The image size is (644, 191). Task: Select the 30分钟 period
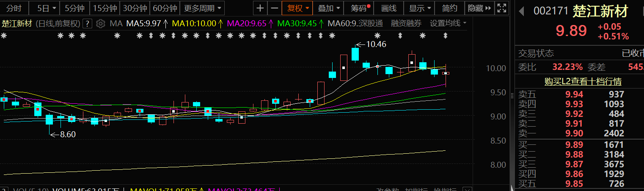(135, 8)
